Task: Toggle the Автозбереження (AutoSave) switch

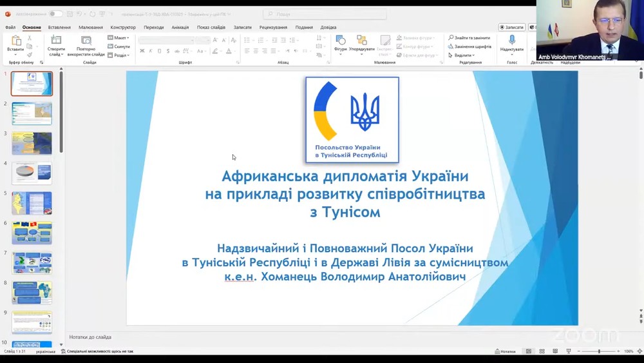Action: (55, 14)
